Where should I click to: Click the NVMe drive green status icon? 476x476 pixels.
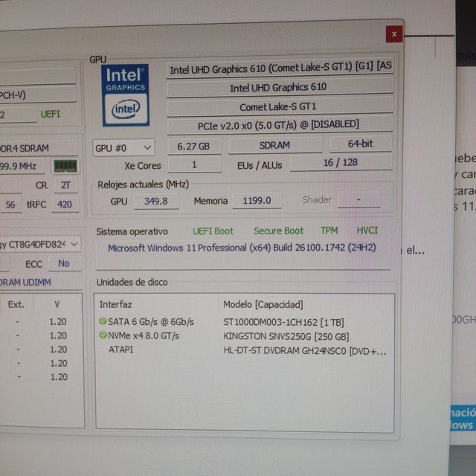coord(103,335)
